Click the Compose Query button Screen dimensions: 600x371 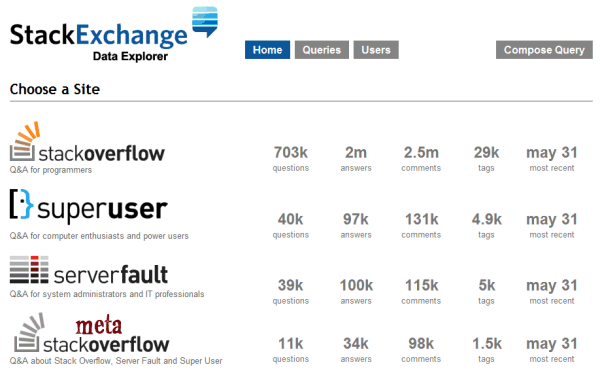coord(544,50)
